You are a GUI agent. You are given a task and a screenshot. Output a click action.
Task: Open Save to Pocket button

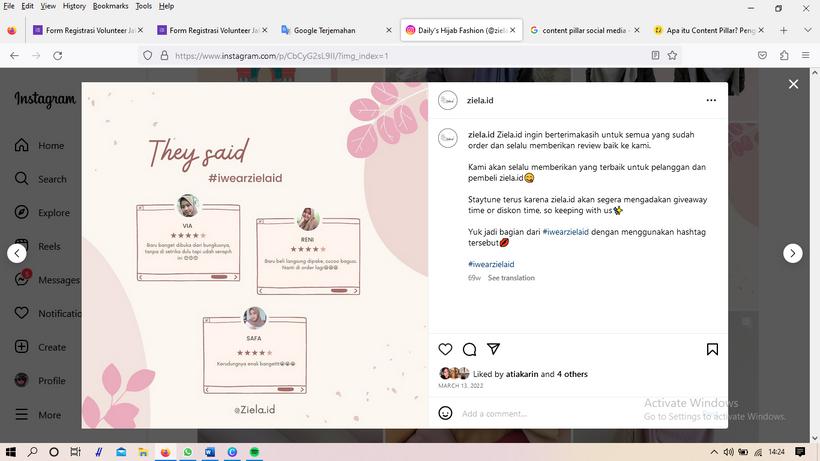[762, 55]
